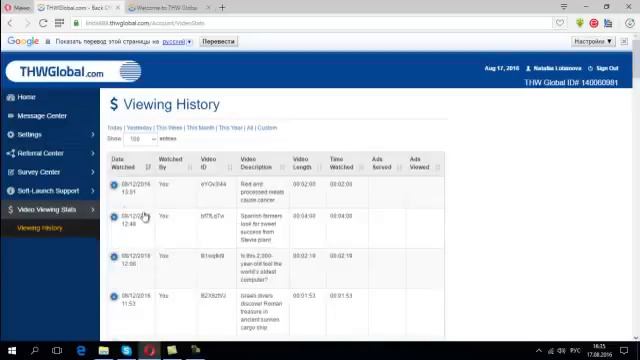Sort by Time Watched column

point(347,163)
